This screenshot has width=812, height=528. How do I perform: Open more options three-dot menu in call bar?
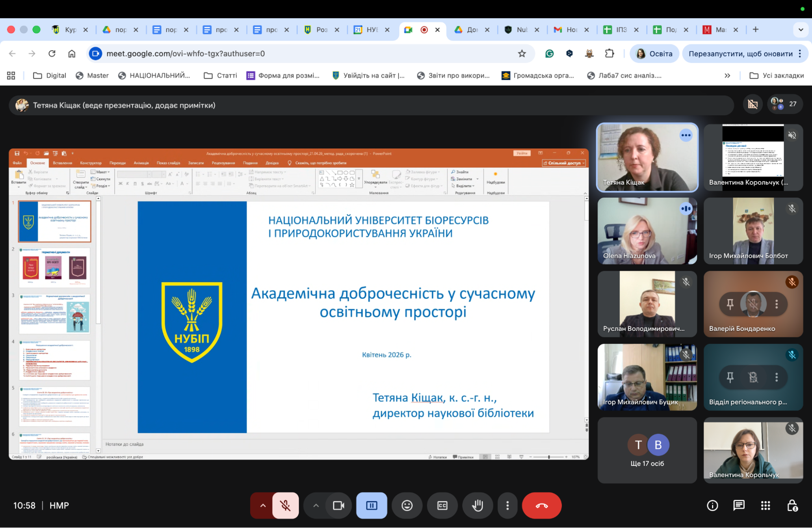pyautogui.click(x=507, y=506)
